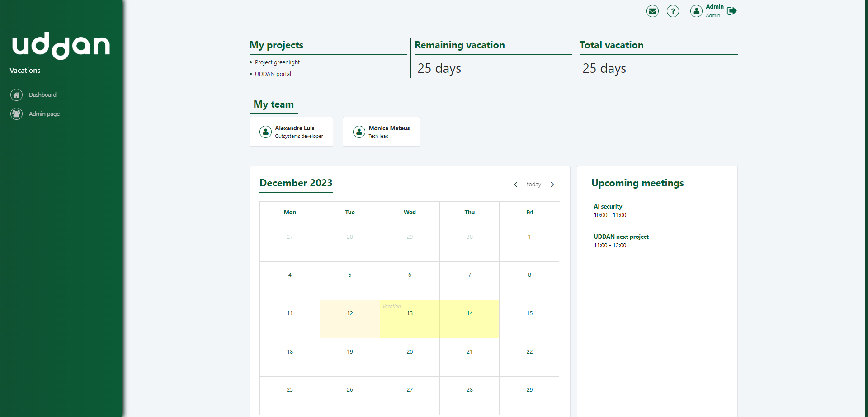
Task: Open the Admin user profile icon
Action: pyautogui.click(x=696, y=11)
